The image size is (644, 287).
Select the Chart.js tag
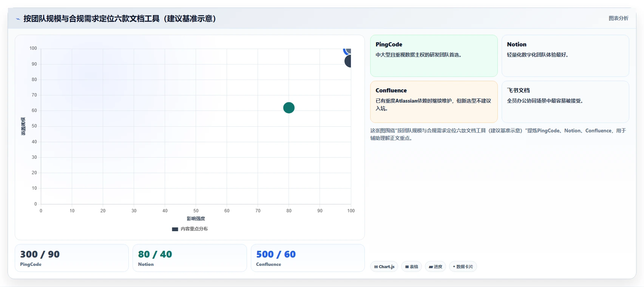tap(384, 267)
